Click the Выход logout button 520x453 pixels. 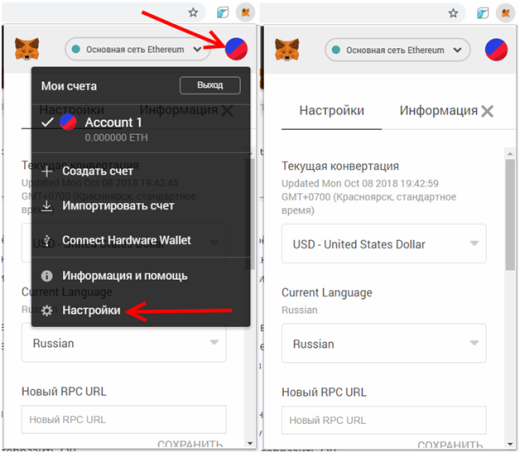coord(210,85)
